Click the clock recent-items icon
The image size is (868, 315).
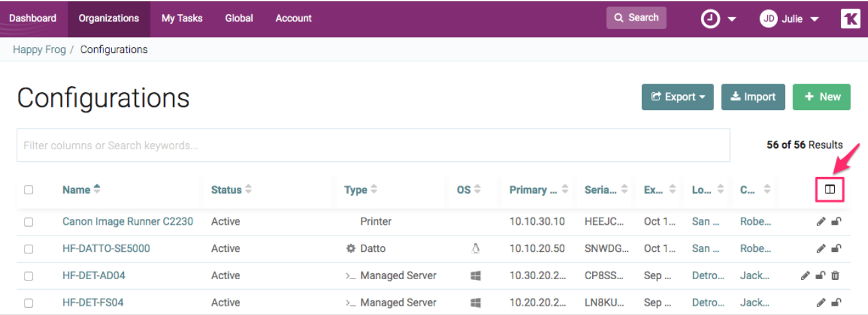(710, 19)
